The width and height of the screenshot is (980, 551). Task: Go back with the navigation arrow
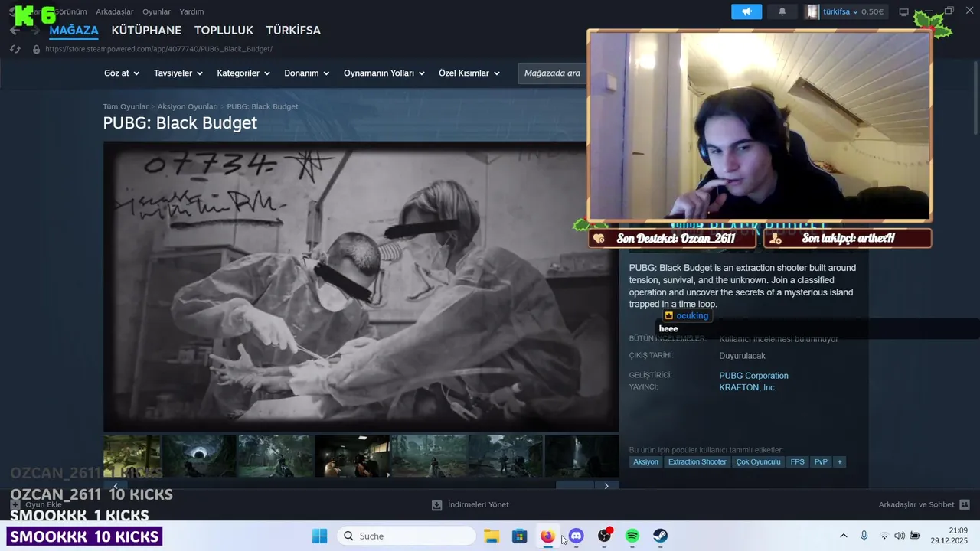pos(15,30)
